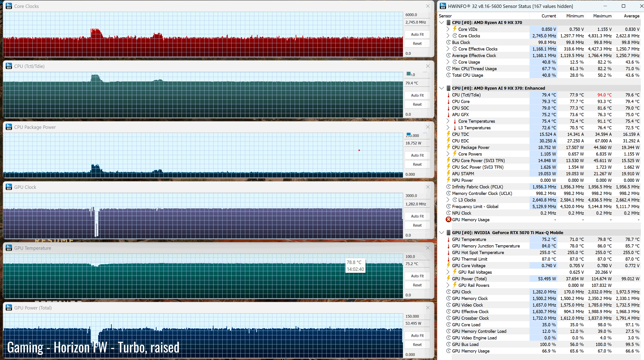This screenshot has height=360, width=644.
Task: Click thermometer icon of CPU (Tctl/Tdie) row
Action: (x=449, y=95)
